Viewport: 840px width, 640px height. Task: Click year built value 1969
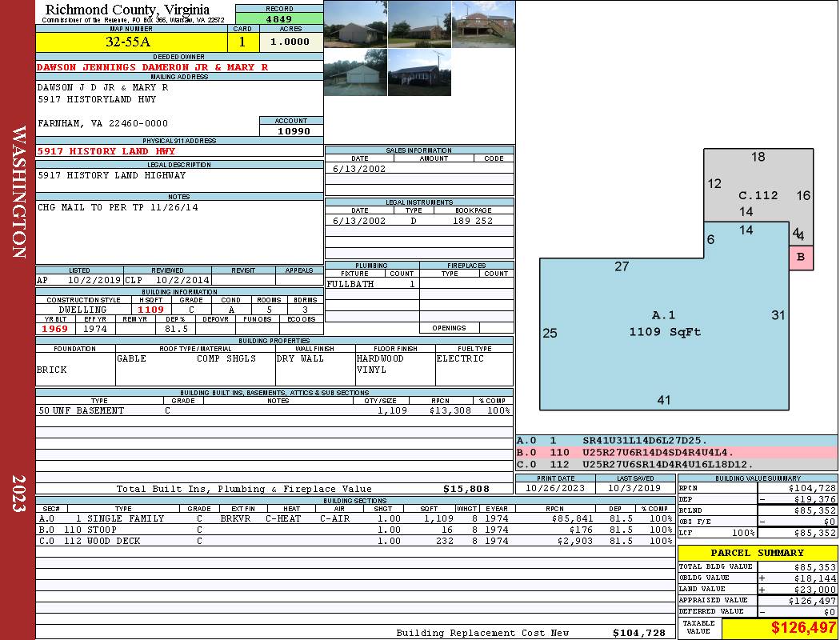[x=55, y=329]
